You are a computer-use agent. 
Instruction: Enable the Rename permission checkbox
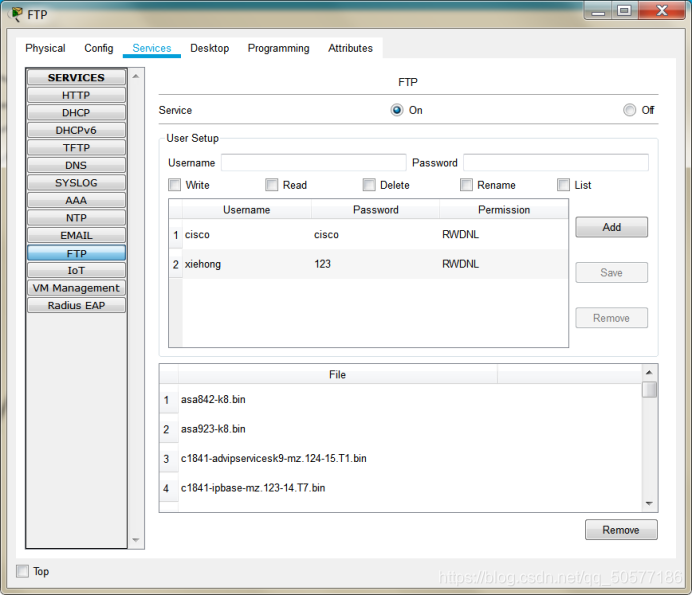(x=466, y=185)
